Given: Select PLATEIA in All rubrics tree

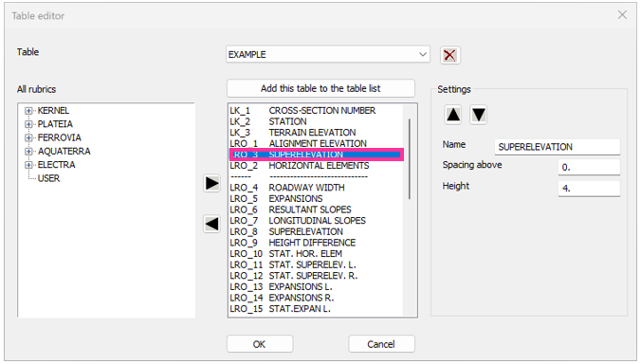Looking at the screenshot, I should pos(55,124).
